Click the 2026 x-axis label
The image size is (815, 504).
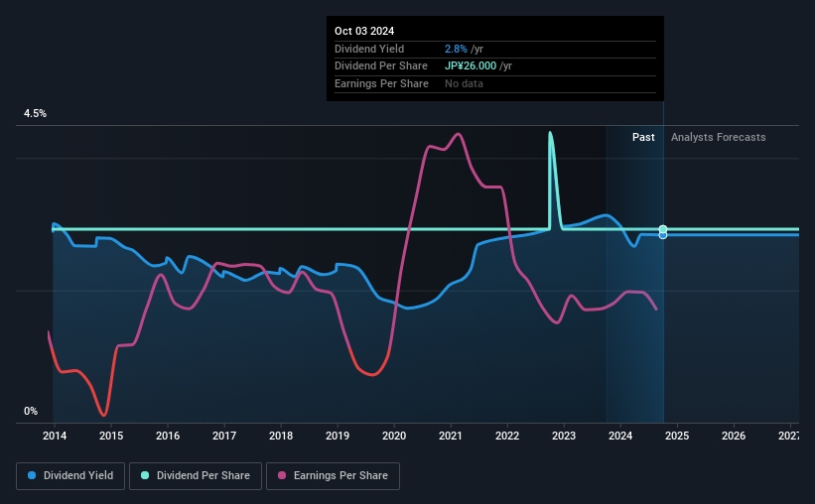pos(734,436)
